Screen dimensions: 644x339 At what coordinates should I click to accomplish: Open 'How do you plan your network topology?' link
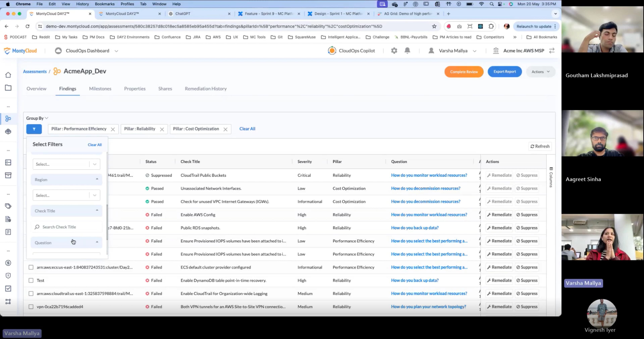[x=428, y=307]
